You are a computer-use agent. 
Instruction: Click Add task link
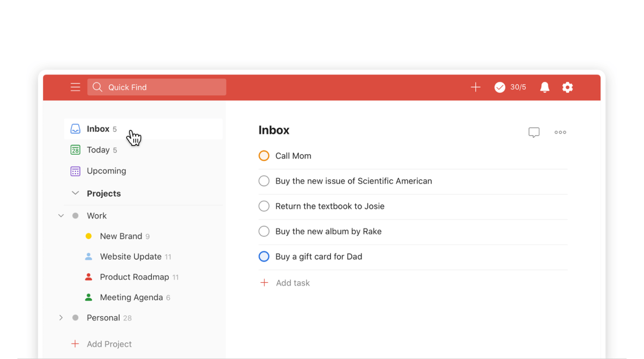292,283
